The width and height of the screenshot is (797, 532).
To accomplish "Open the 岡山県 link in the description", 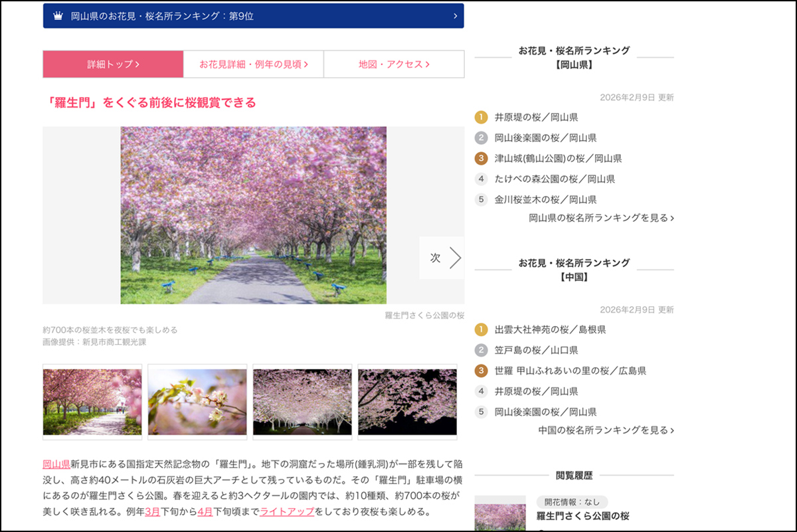I will tap(56, 465).
